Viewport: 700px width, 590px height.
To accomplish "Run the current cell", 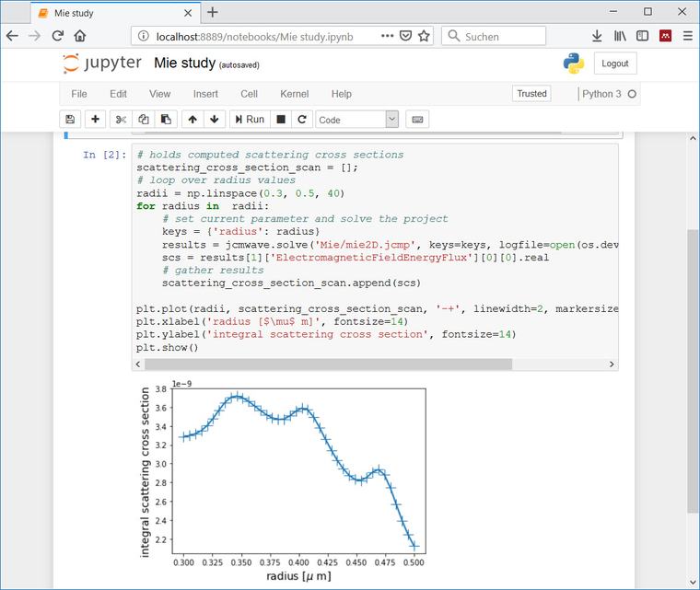I will click(250, 119).
